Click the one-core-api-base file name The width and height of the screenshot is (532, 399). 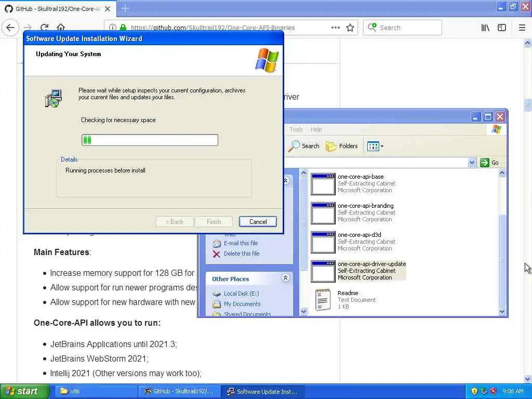tap(361, 177)
